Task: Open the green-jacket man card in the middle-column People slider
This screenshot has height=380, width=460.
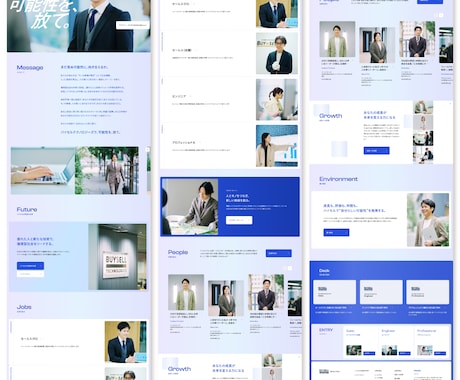Action: (186, 303)
